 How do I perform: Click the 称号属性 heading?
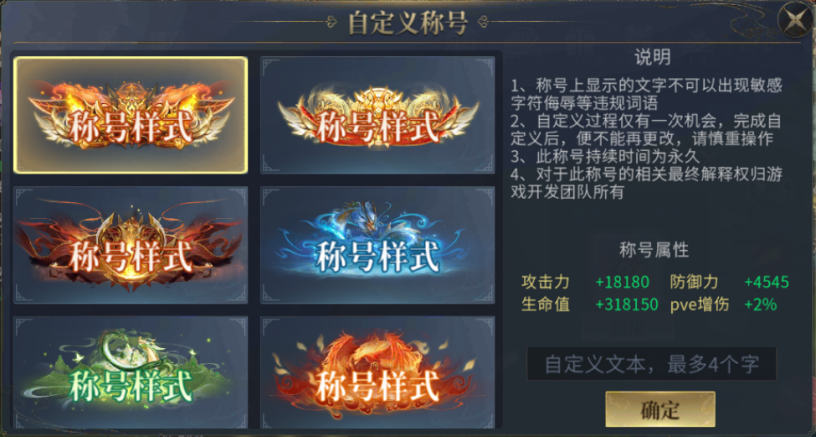(654, 250)
